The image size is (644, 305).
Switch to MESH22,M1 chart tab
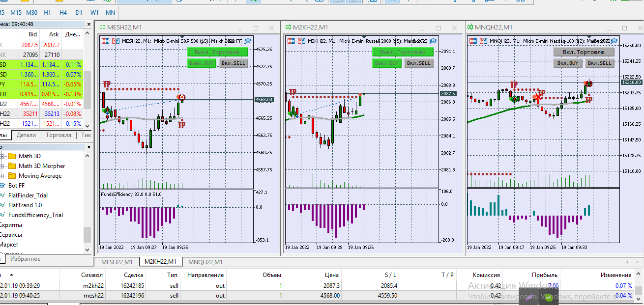click(x=117, y=262)
